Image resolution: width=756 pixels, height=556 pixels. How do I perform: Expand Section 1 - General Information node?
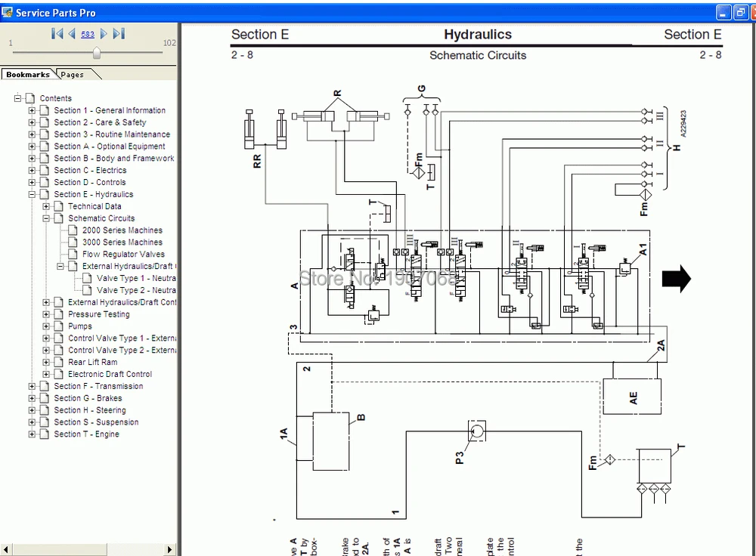(33, 110)
